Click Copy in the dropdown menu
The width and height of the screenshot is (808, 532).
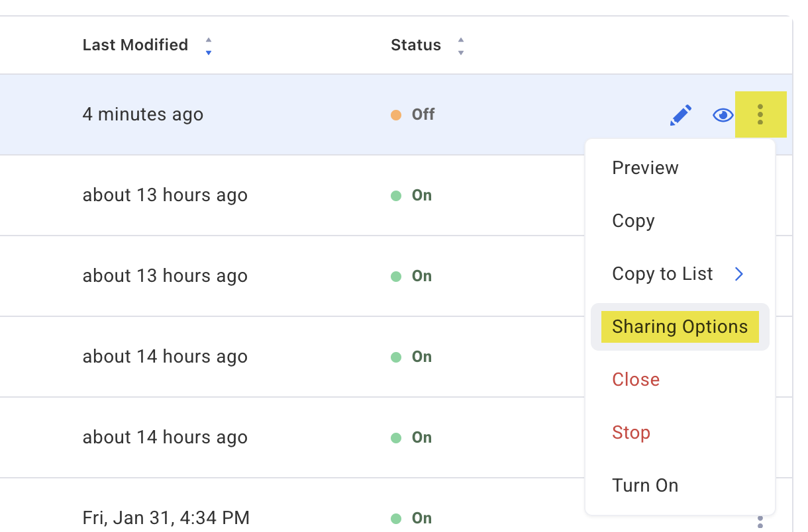(x=633, y=220)
